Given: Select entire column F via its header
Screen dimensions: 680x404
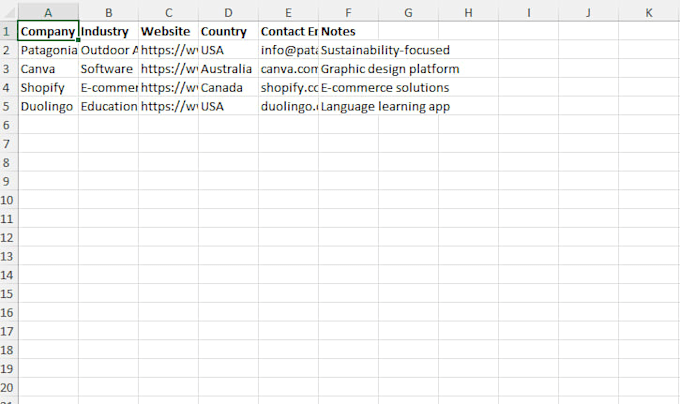Looking at the screenshot, I should [348, 13].
